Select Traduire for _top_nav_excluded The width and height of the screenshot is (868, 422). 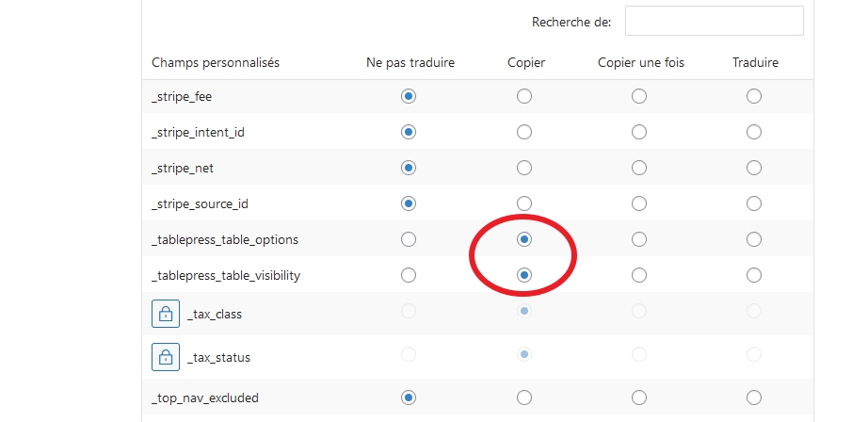(754, 398)
